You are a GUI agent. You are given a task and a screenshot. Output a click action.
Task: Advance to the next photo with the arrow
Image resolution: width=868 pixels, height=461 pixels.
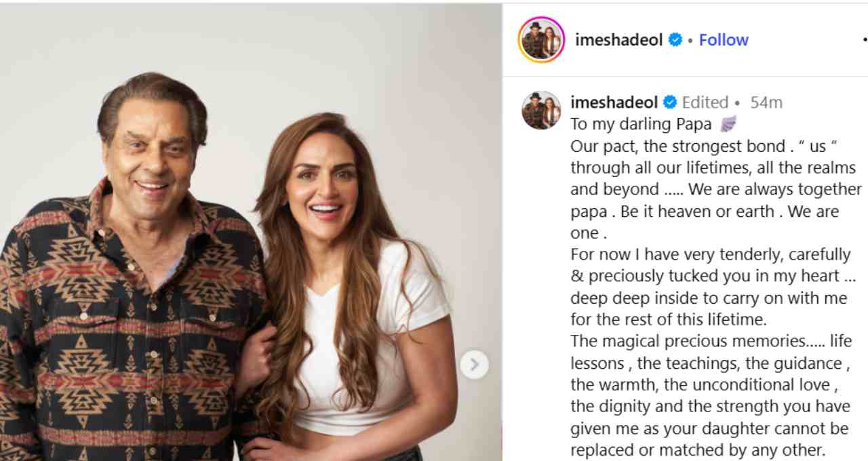point(474,365)
